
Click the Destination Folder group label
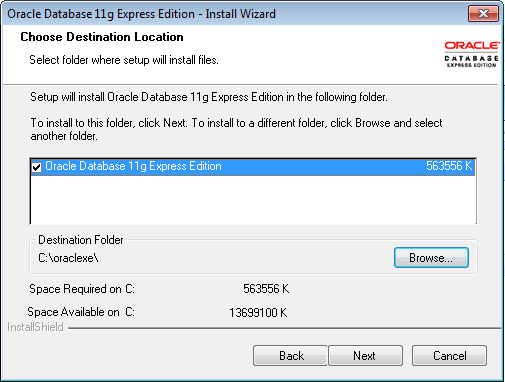[81, 240]
